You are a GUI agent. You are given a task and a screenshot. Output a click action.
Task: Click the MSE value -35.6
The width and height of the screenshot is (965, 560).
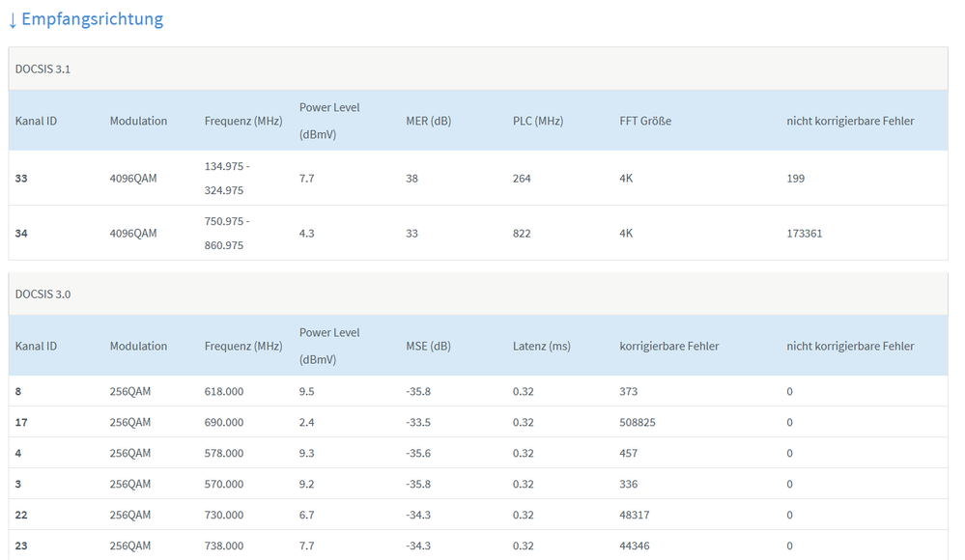[x=418, y=453]
